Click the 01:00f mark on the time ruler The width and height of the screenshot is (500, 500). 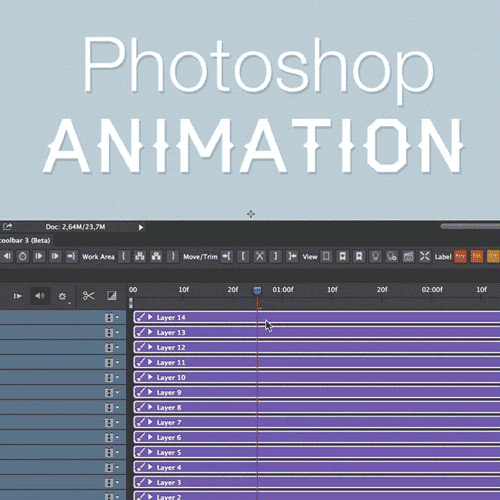[x=283, y=290]
